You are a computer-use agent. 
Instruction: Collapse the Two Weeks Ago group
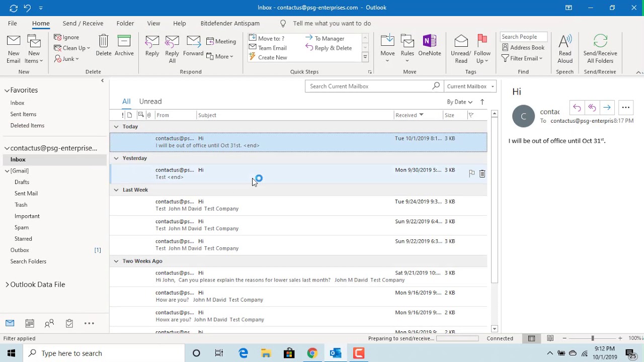pos(116,261)
